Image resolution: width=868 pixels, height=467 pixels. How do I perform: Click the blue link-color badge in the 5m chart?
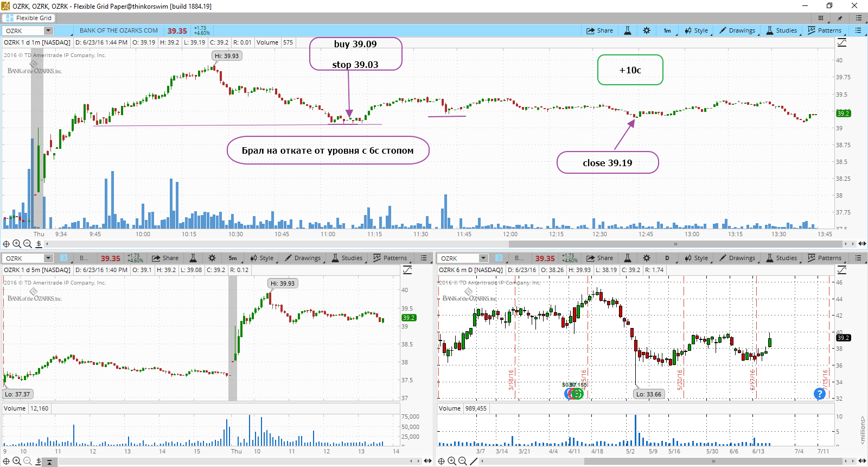click(x=63, y=258)
